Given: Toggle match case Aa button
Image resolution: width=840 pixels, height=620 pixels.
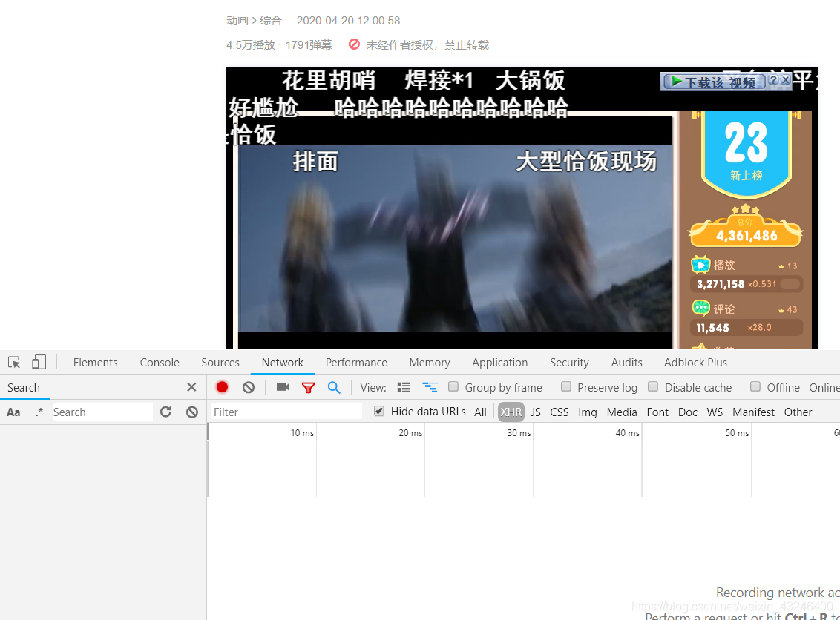Looking at the screenshot, I should 13,412.
